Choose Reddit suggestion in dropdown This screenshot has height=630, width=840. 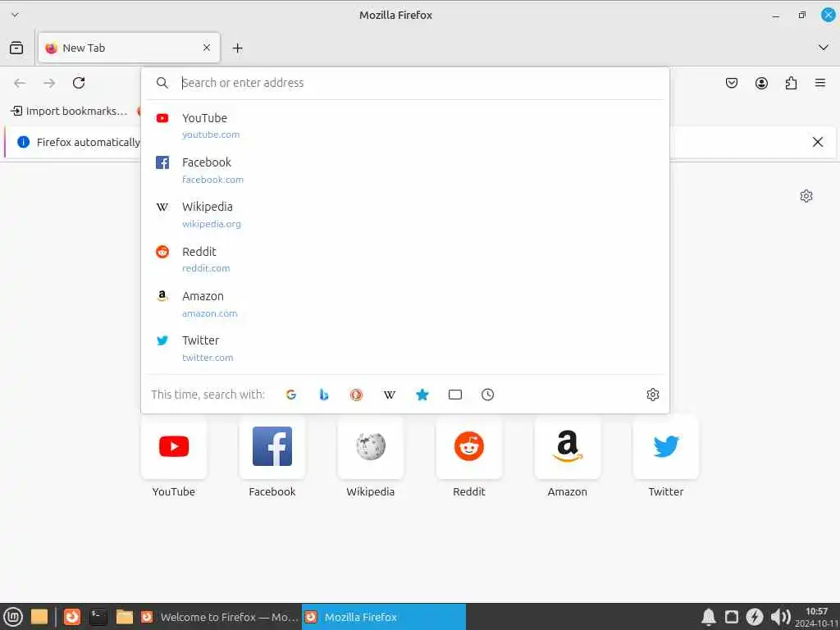coord(405,259)
